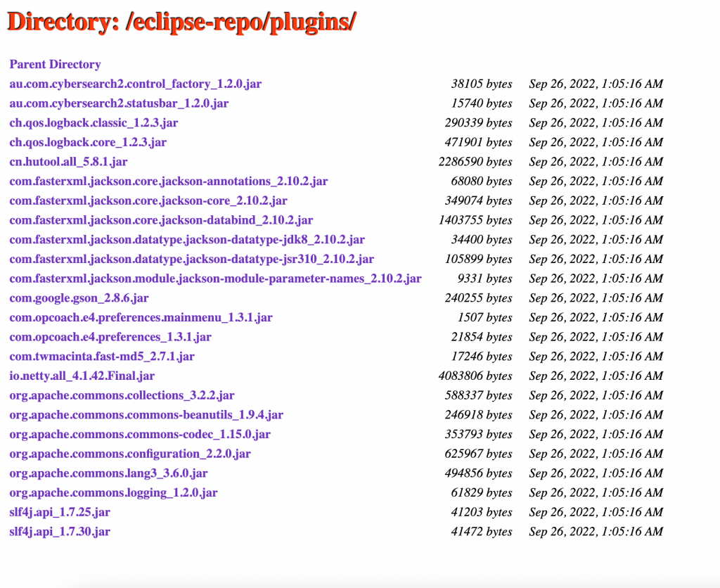
Task: Open jackson-datatype-jdk8_2.10.2.jar link
Action: coord(187,240)
